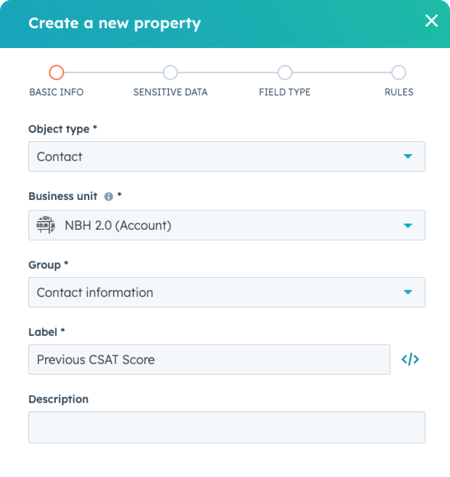This screenshot has height=477, width=450.
Task: Click the NBH 2.0 (Account) selected value
Action: click(x=118, y=225)
